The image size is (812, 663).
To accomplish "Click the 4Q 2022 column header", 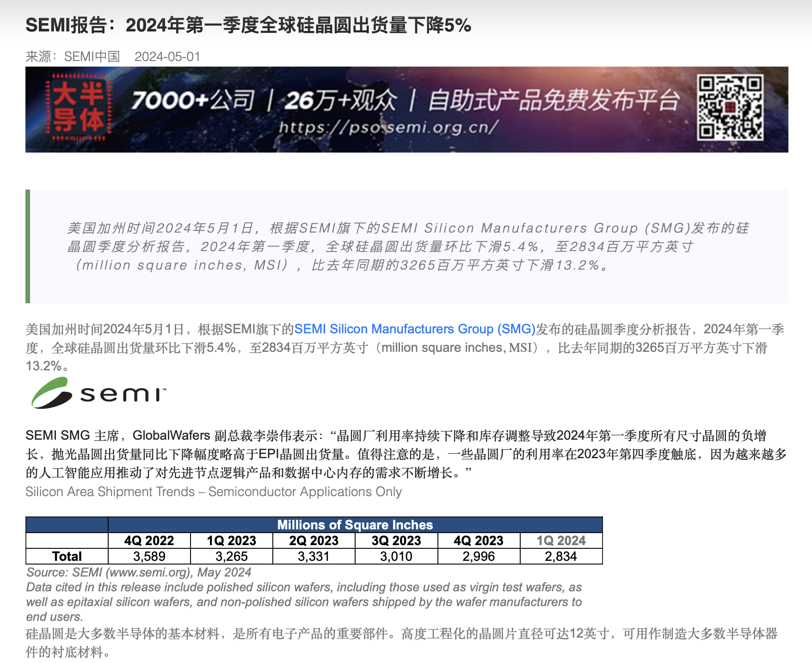I will tap(149, 540).
